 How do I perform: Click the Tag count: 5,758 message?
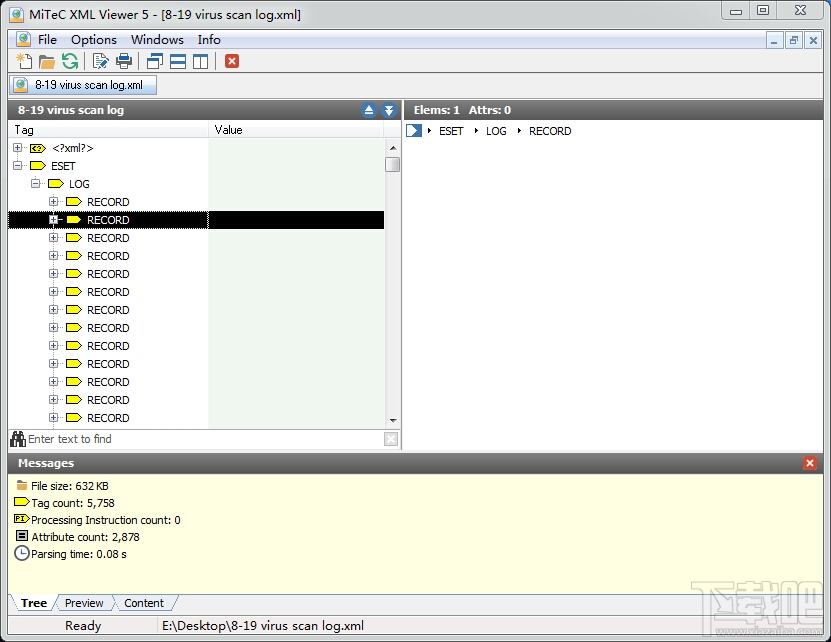pos(73,503)
